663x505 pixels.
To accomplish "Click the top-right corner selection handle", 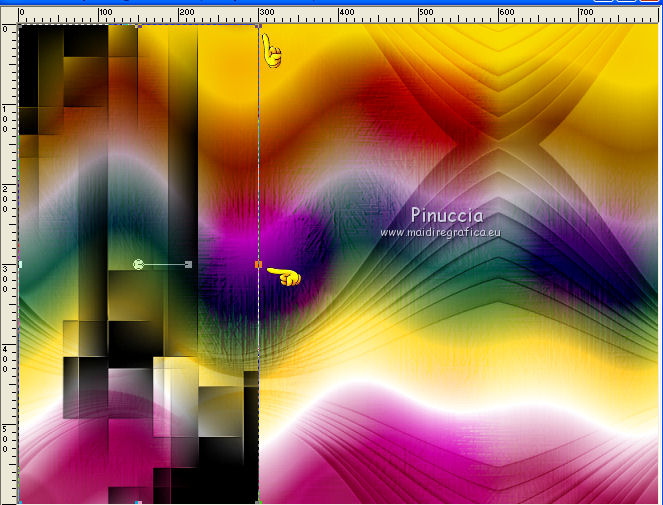I will coord(258,26).
